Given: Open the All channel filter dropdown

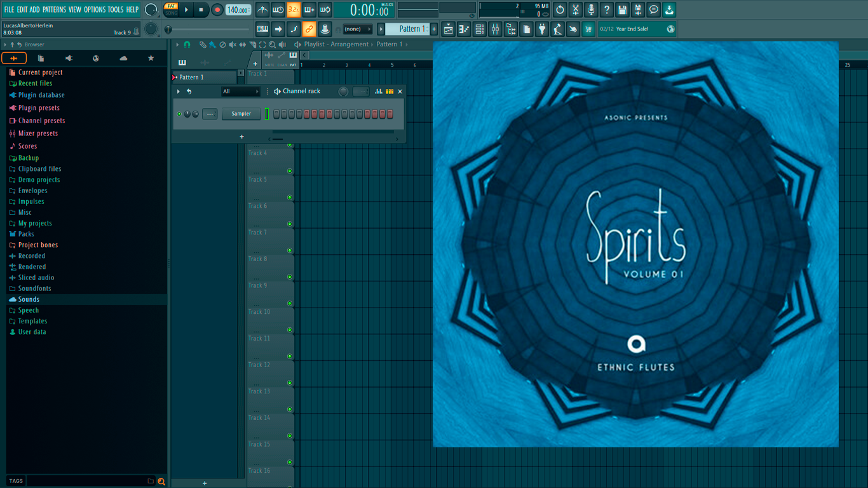Looking at the screenshot, I should click(240, 91).
